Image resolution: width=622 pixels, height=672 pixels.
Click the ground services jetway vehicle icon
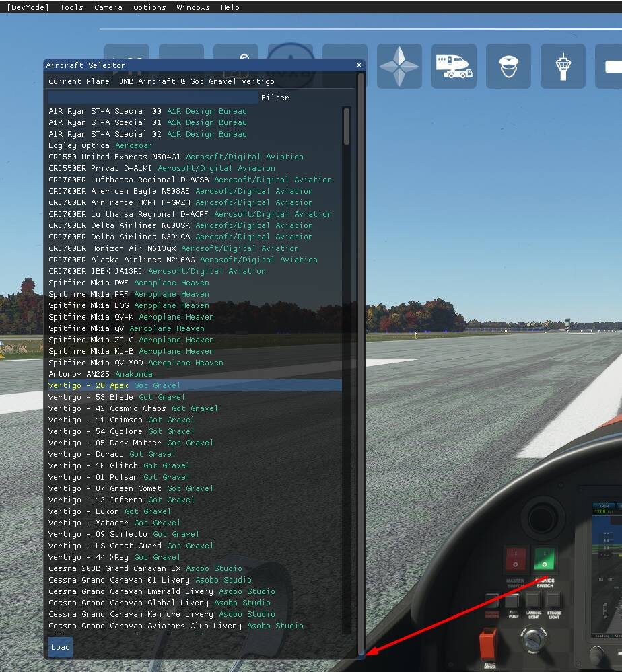pyautogui.click(x=454, y=66)
